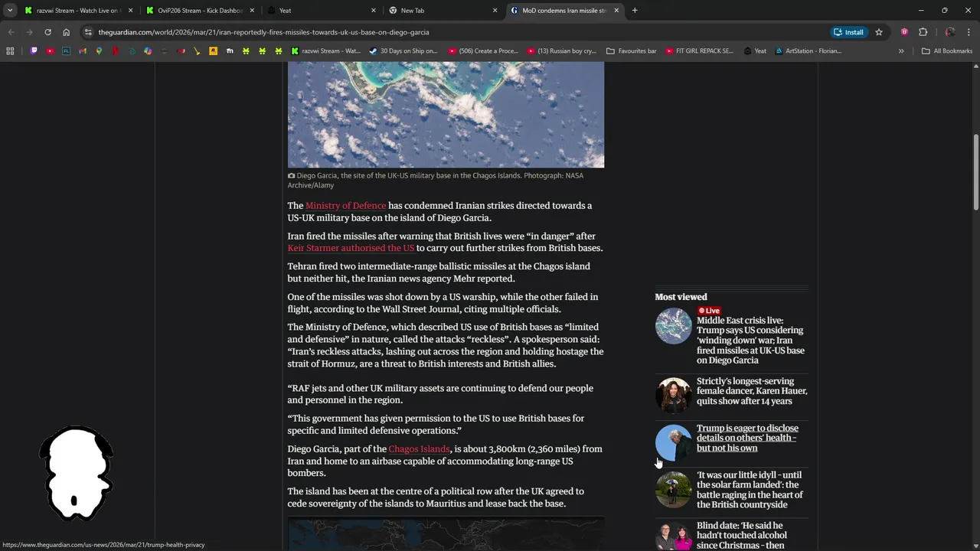Go to browser home page

tap(66, 32)
